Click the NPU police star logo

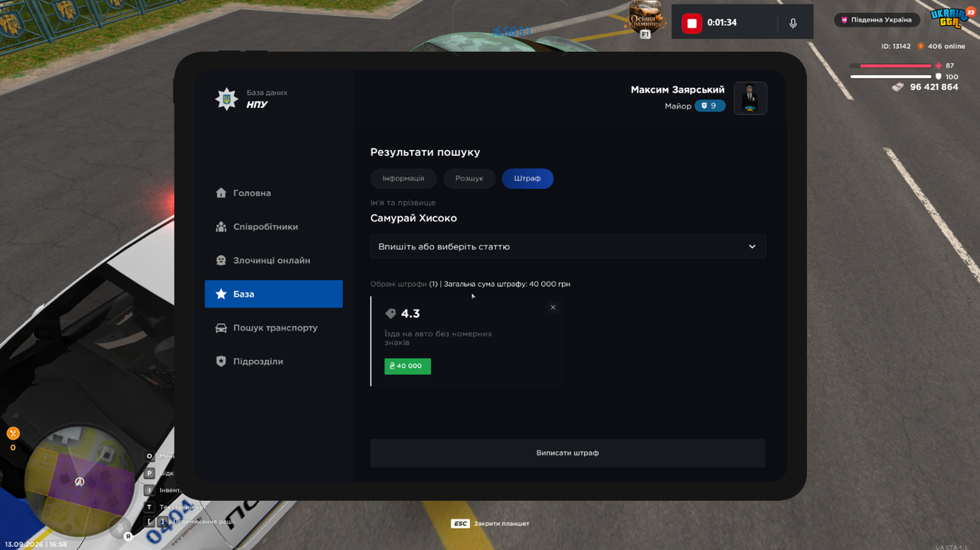[x=227, y=99]
